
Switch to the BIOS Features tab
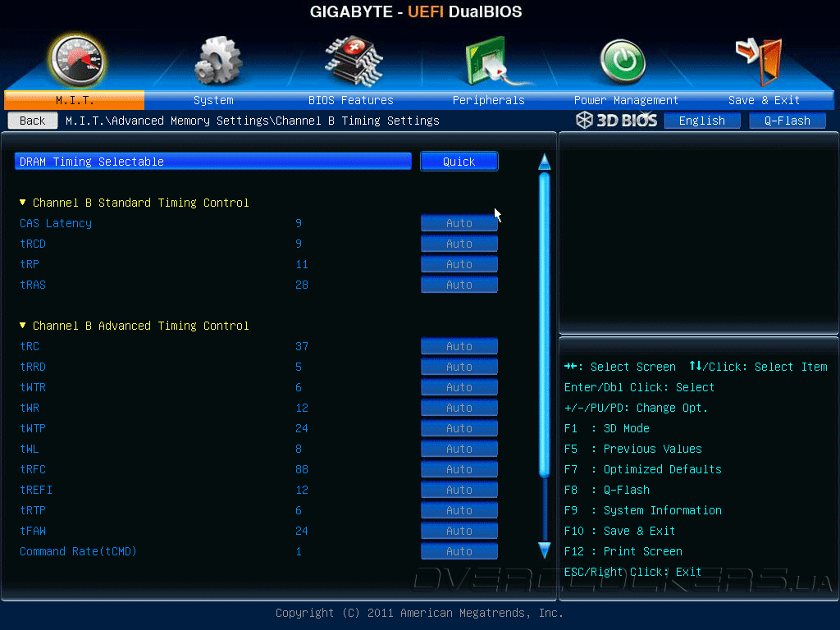tap(351, 100)
